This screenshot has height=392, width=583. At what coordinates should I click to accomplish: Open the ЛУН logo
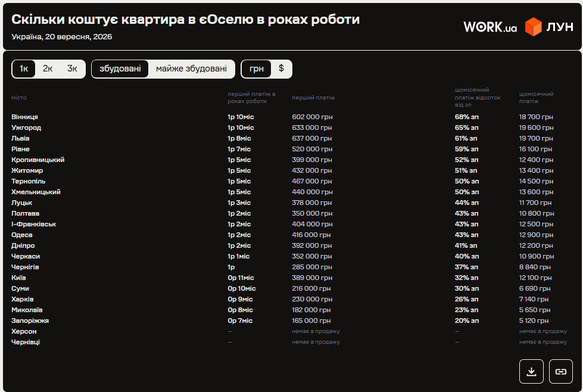pyautogui.click(x=549, y=27)
